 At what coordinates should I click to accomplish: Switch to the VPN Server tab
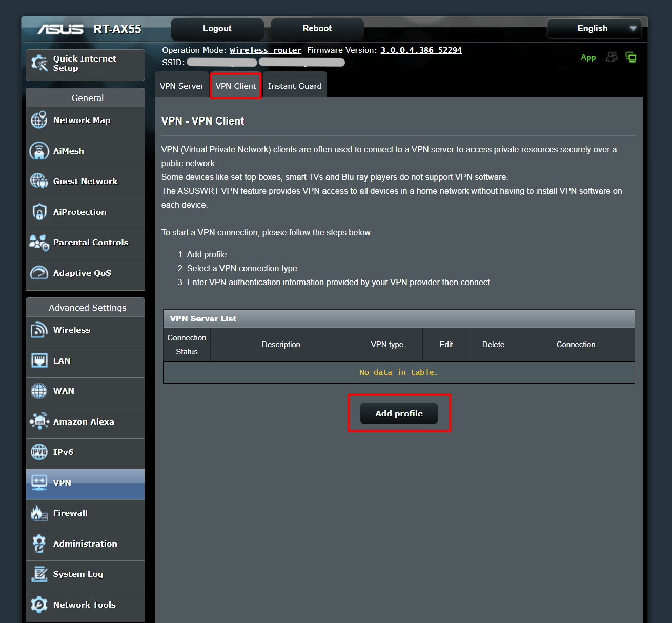[x=181, y=85]
